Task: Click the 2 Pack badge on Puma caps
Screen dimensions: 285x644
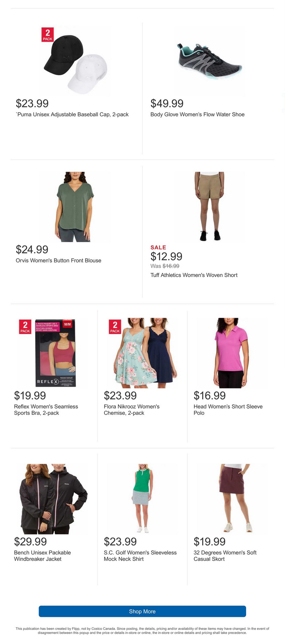Action: pyautogui.click(x=47, y=34)
